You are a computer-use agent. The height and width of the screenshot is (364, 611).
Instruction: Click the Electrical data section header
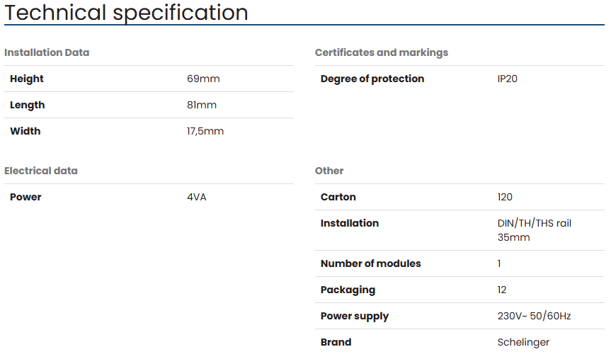(x=41, y=171)
